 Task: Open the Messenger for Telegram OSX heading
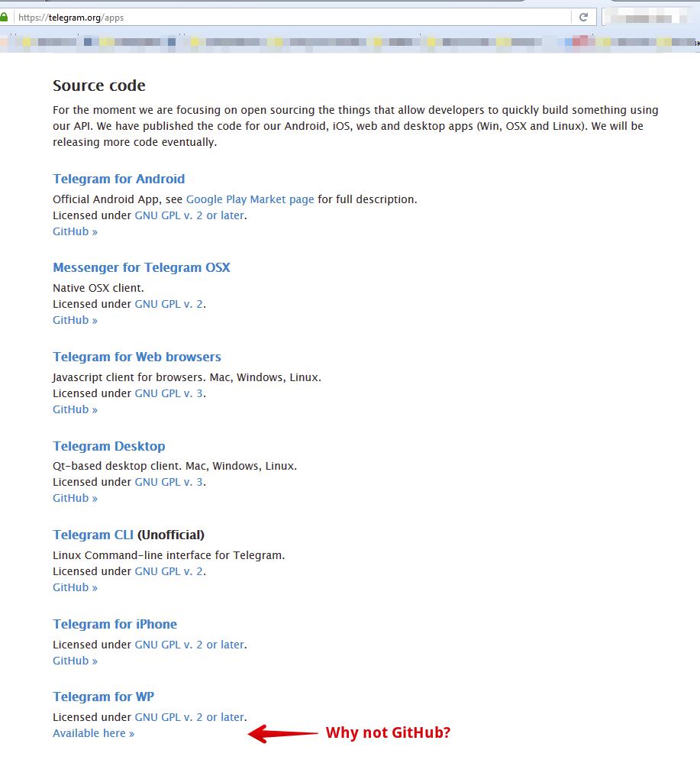141,267
